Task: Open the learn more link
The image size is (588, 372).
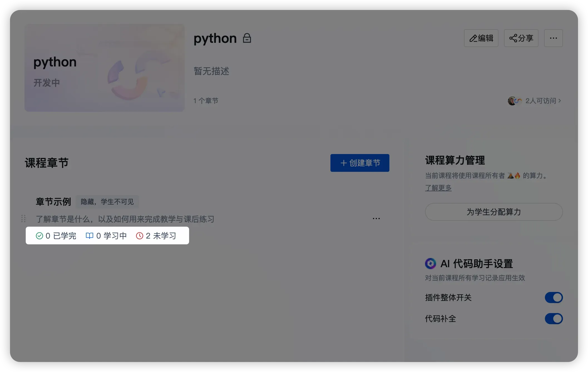Action: [438, 188]
